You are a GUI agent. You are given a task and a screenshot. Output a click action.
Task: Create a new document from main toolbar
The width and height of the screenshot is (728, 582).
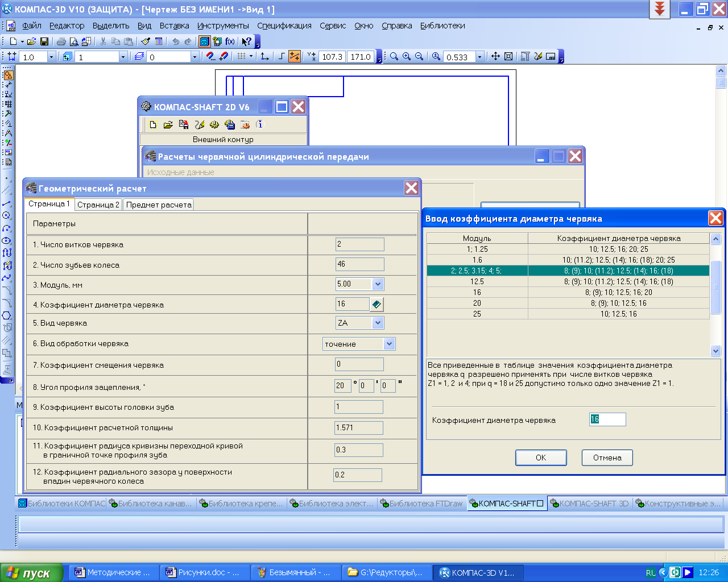(x=13, y=41)
